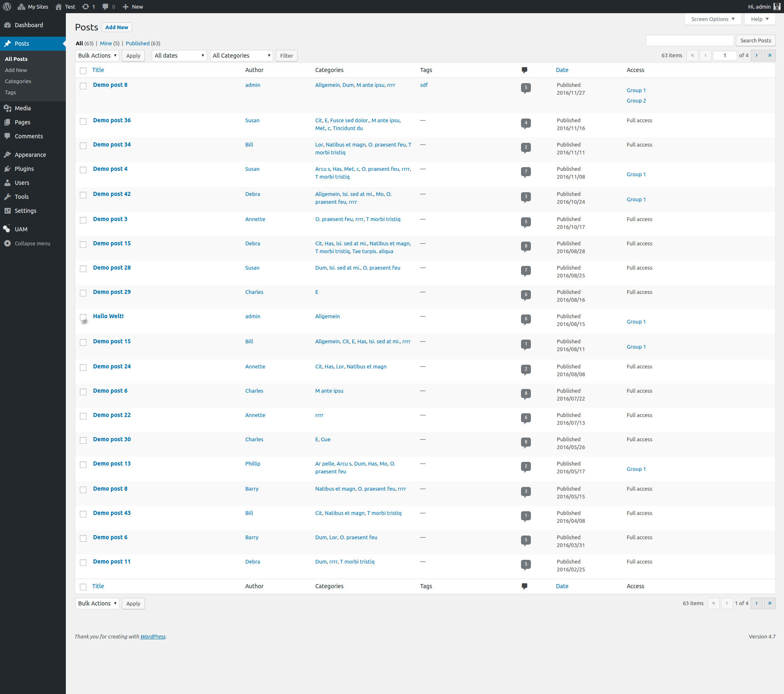The image size is (784, 694).
Task: Jump to last page using top double arrow
Action: click(769, 55)
